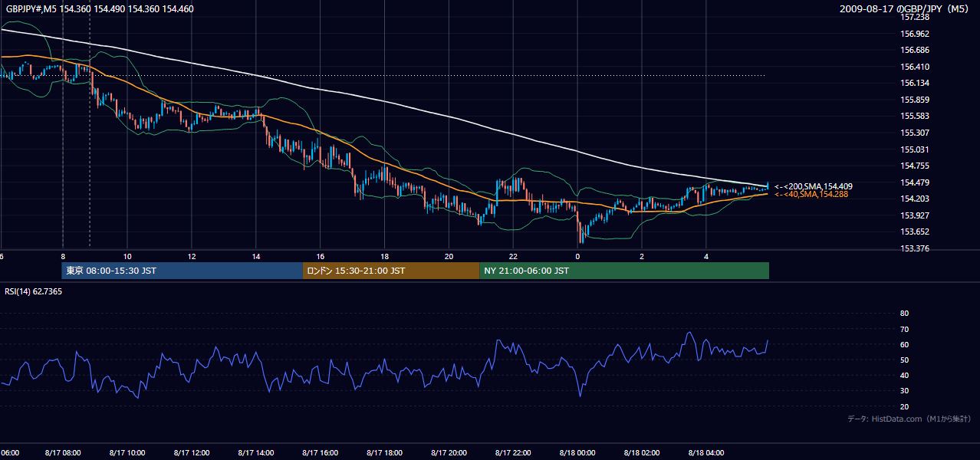Click the 40,SMA,154.288 orange label

click(811, 195)
